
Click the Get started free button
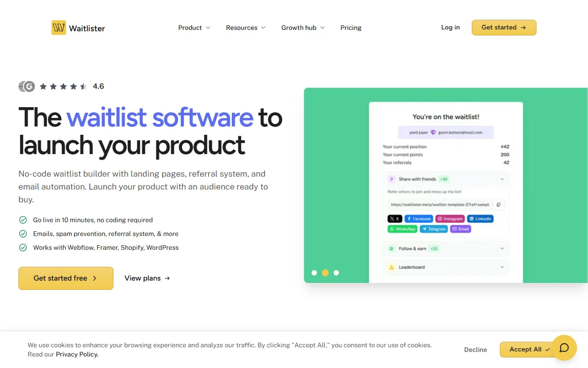66,278
